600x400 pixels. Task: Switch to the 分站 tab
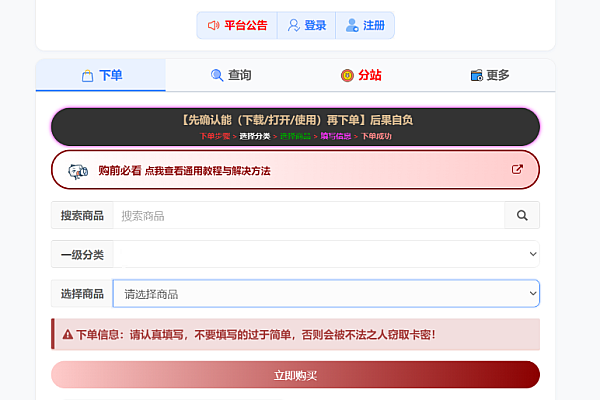(x=360, y=75)
